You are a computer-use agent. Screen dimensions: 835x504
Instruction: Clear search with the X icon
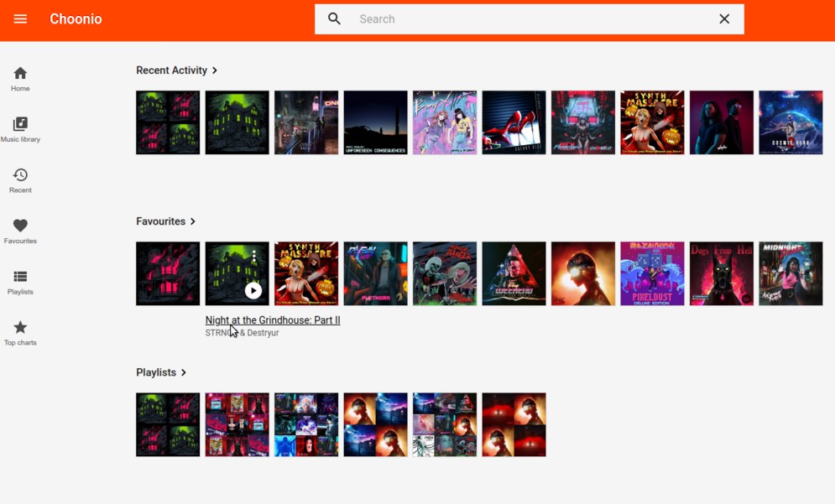[x=724, y=19]
